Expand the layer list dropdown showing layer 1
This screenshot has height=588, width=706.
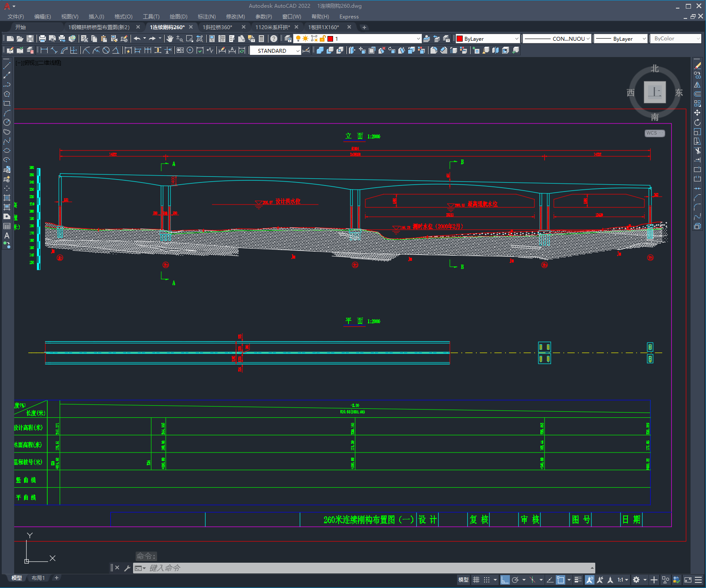click(418, 39)
